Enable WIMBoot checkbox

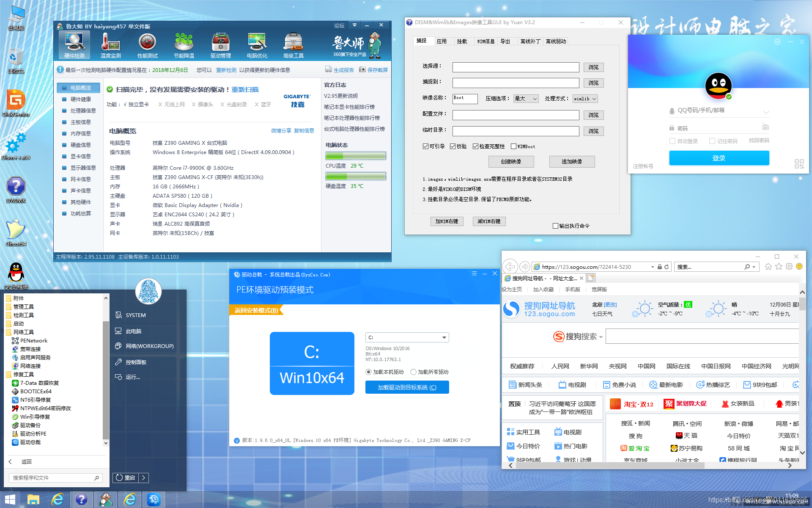point(513,146)
